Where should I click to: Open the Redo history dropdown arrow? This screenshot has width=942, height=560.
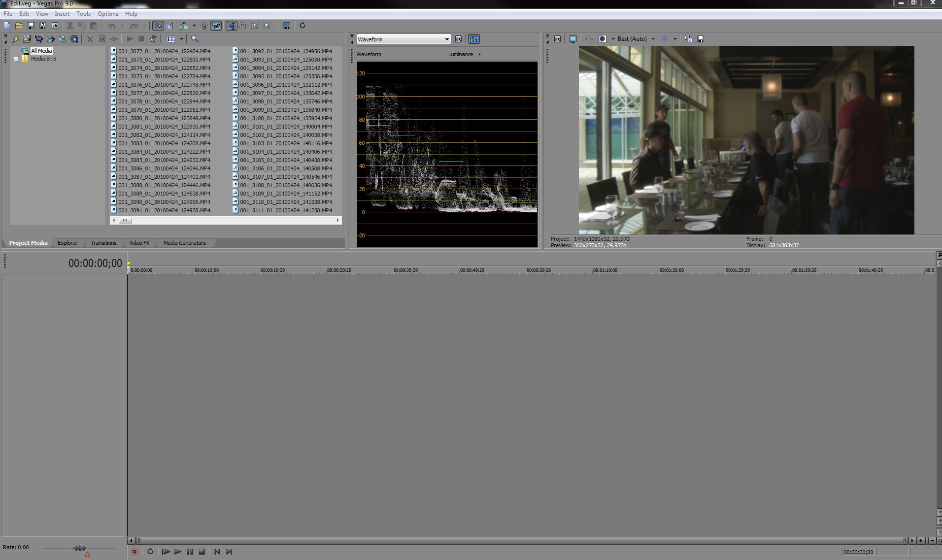click(144, 26)
